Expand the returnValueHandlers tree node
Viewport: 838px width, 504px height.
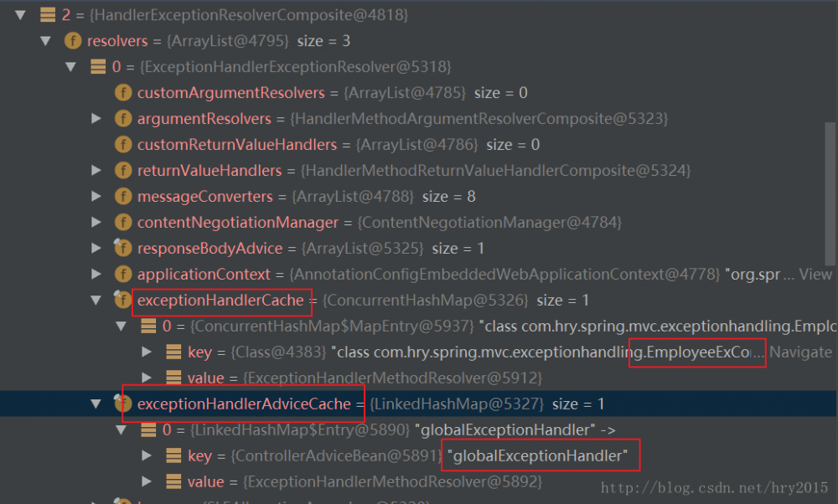[x=97, y=170]
